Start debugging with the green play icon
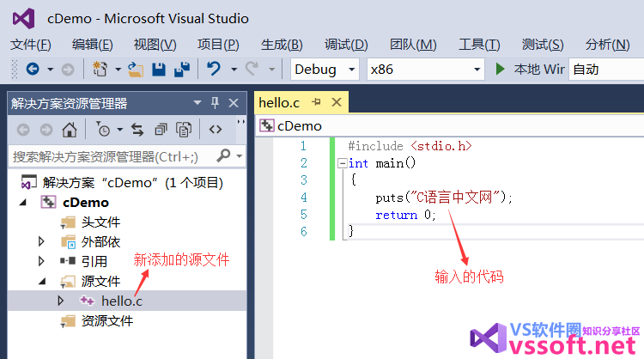Screen dimensions: 644x359 click(x=500, y=69)
